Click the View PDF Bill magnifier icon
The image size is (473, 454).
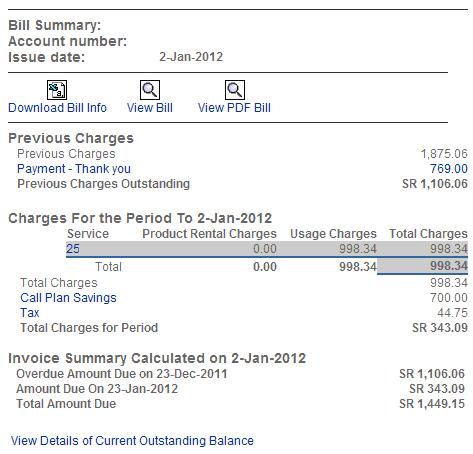235,90
